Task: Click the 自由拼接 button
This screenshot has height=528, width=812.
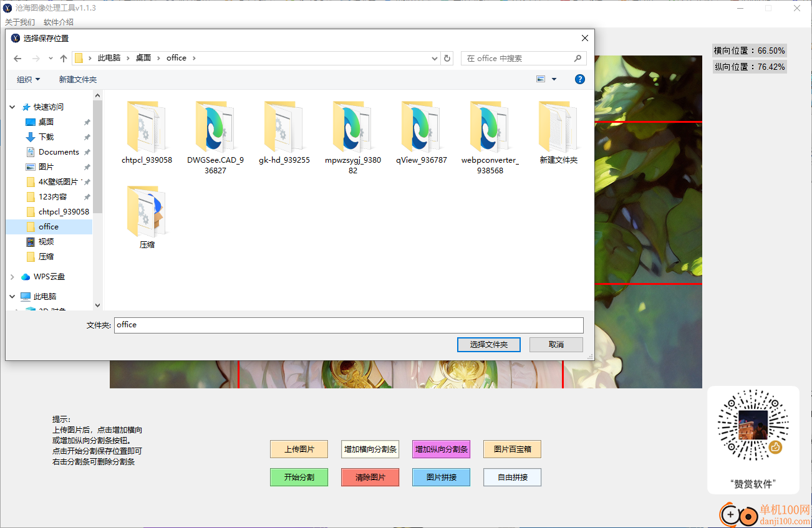Action: tap(513, 478)
